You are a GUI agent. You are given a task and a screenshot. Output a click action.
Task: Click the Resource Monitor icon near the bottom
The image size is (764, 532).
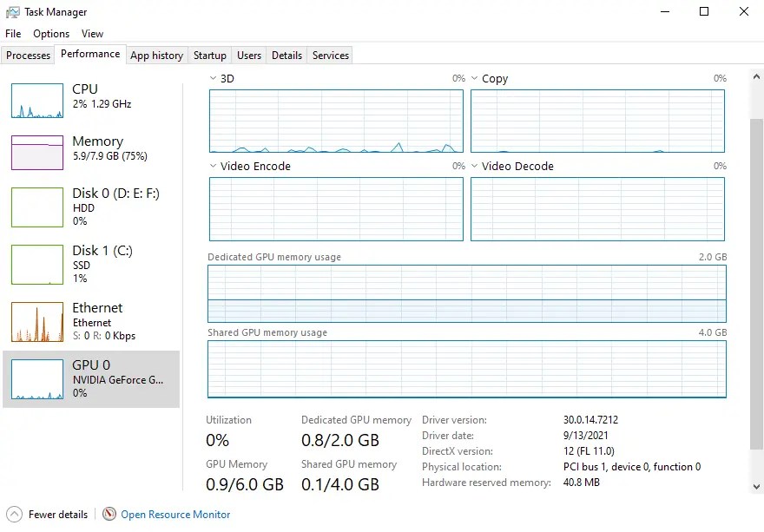click(x=109, y=514)
